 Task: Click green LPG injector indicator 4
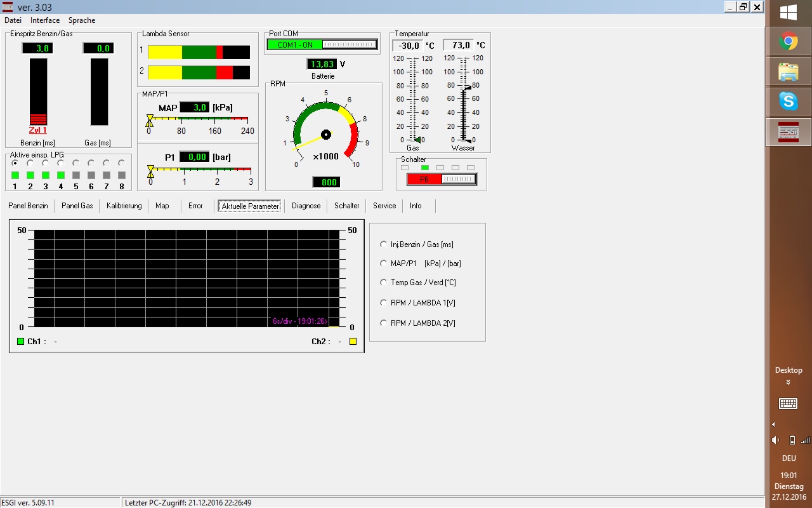tap(61, 175)
